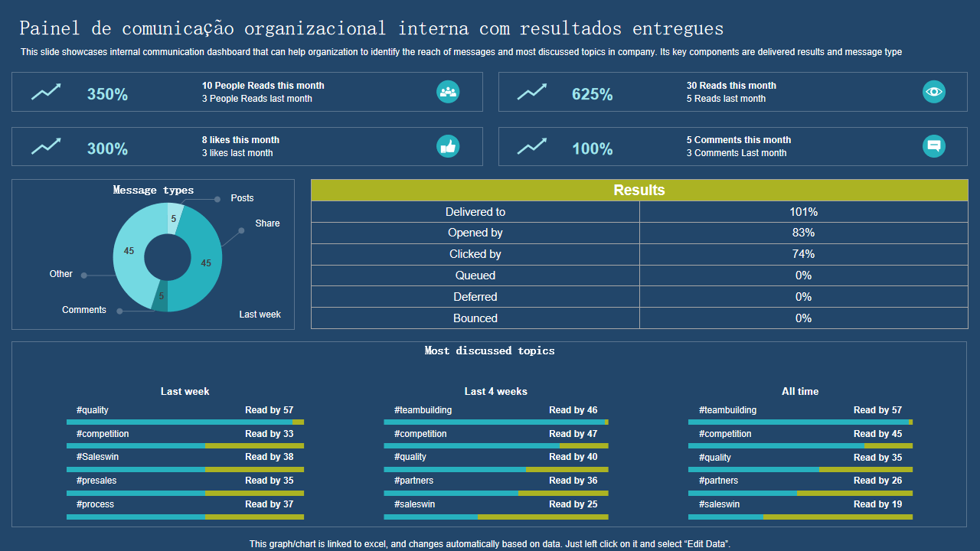980x551 pixels.
Task: Click the Share legend label
Action: (x=267, y=223)
